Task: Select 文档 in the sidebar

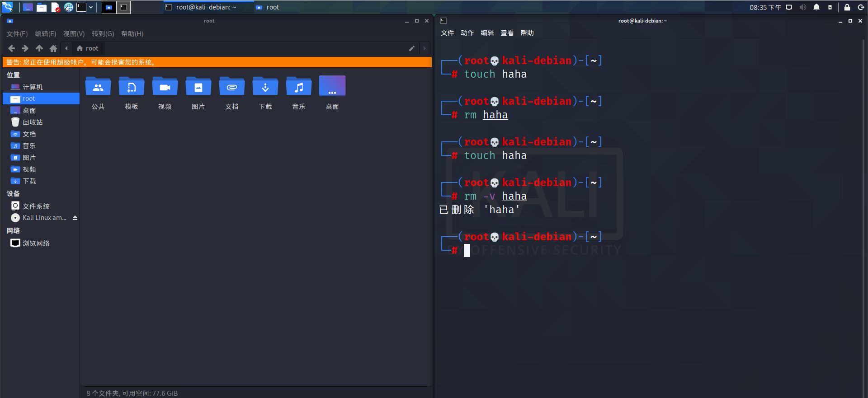Action: click(41, 134)
